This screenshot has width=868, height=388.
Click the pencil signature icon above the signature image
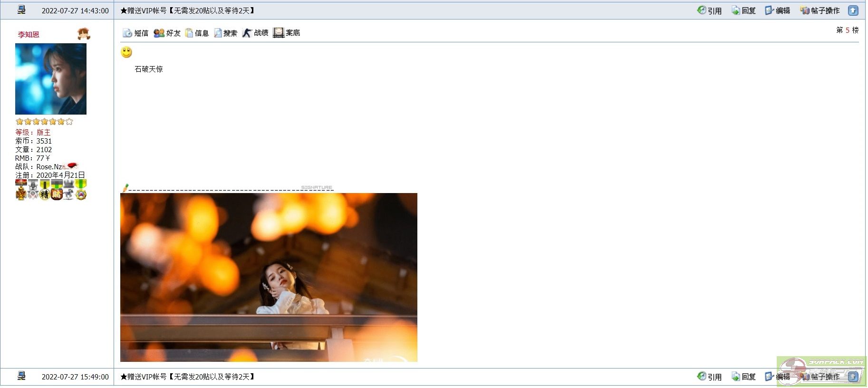coord(125,188)
